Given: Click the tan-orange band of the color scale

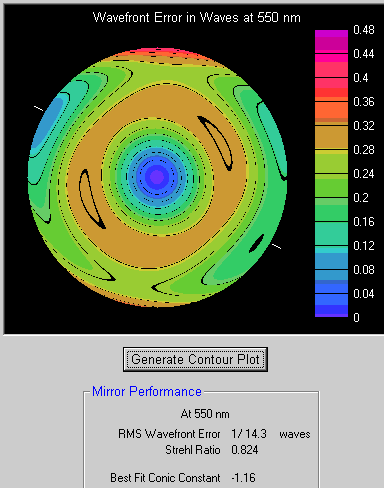Looking at the screenshot, I should click(331, 137).
